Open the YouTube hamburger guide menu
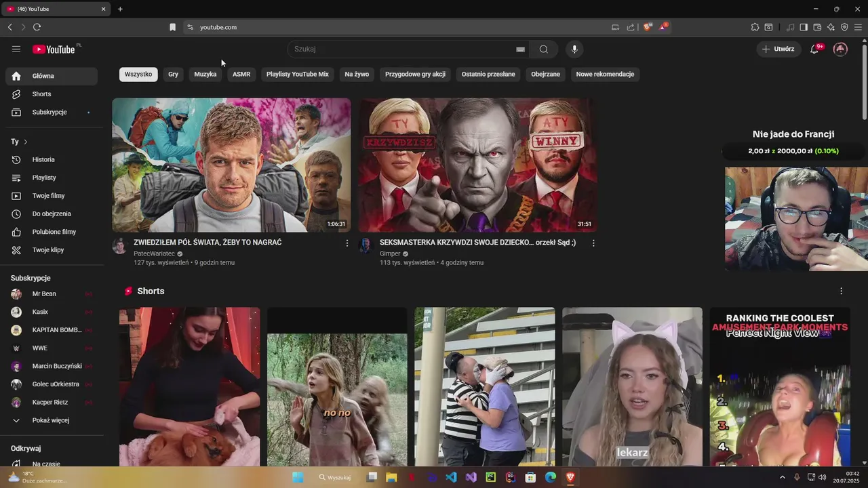 click(16, 49)
